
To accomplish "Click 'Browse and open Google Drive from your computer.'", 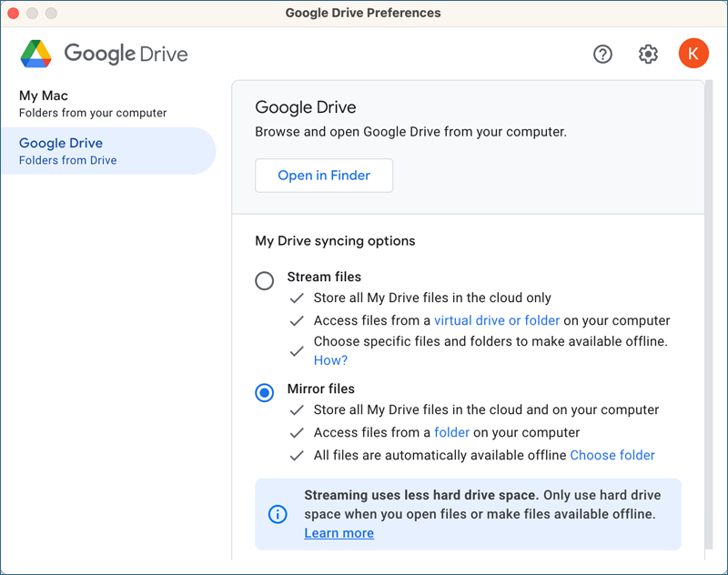I will [410, 132].
